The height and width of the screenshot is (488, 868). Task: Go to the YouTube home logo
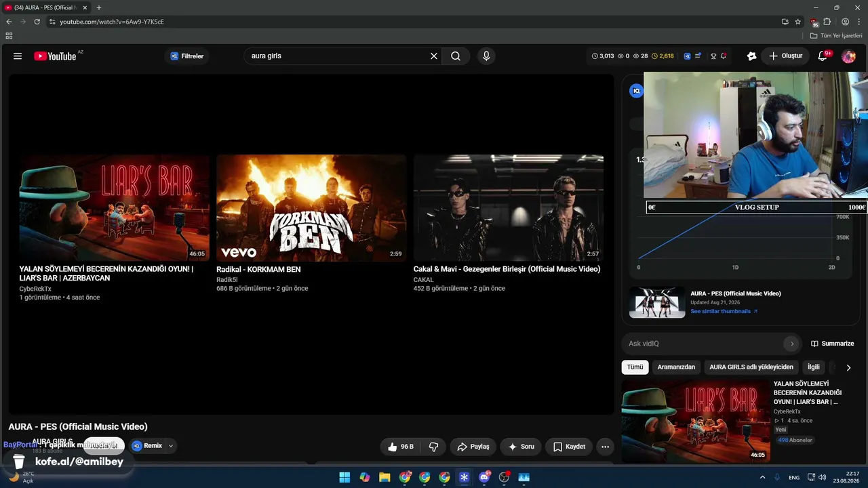tap(55, 56)
